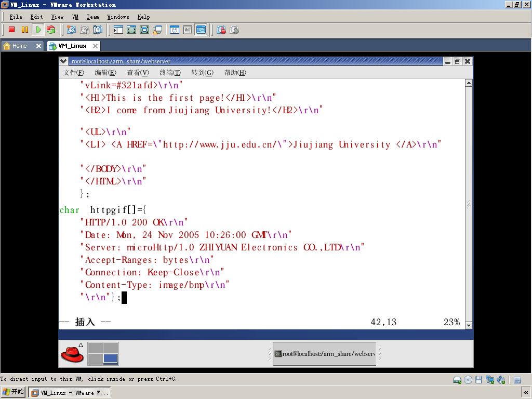Switch to the Home tab
The height and width of the screenshot is (399, 532).
coord(19,46)
